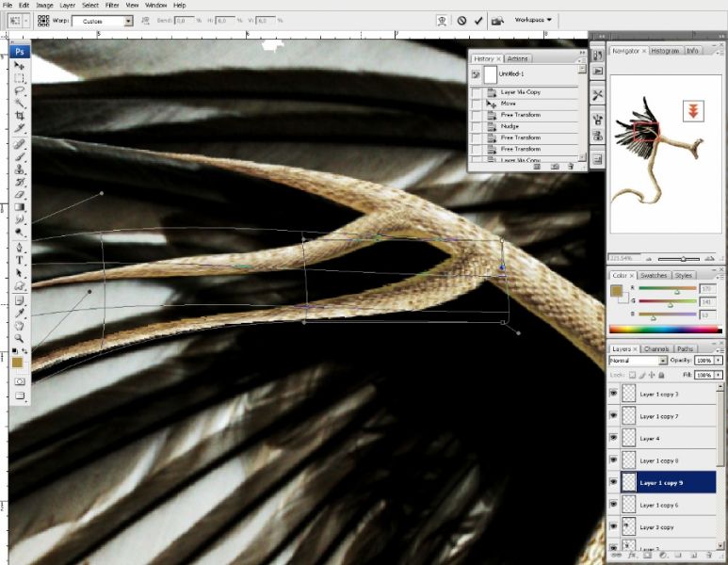This screenshot has height=565, width=728.
Task: Select the Healing Brush tool
Action: click(19, 144)
